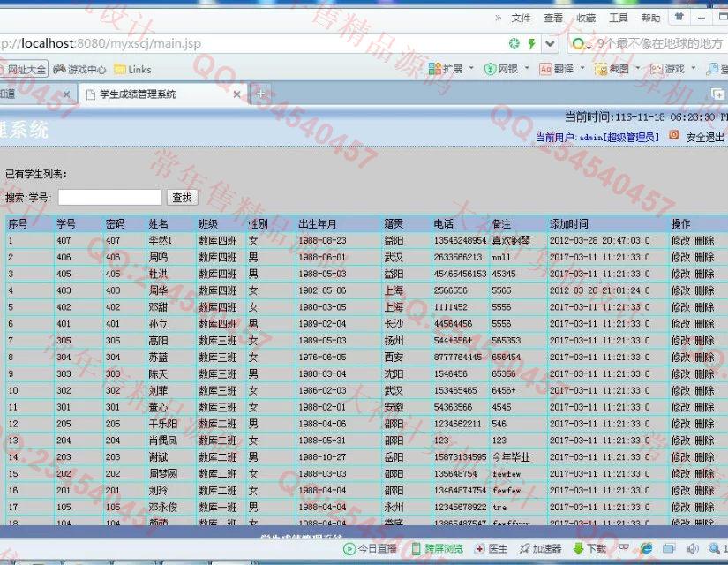Toggle the sound speaker icon in status bar
The image size is (728, 565).
[x=692, y=549]
